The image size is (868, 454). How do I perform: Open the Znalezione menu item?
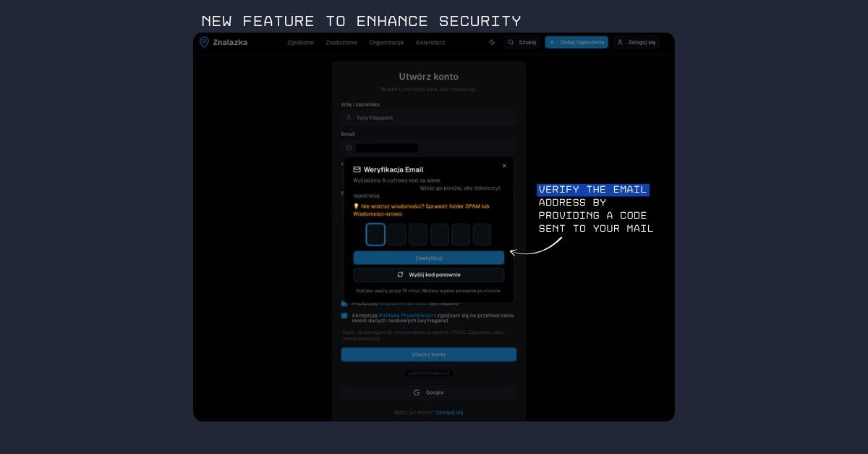[x=341, y=42]
